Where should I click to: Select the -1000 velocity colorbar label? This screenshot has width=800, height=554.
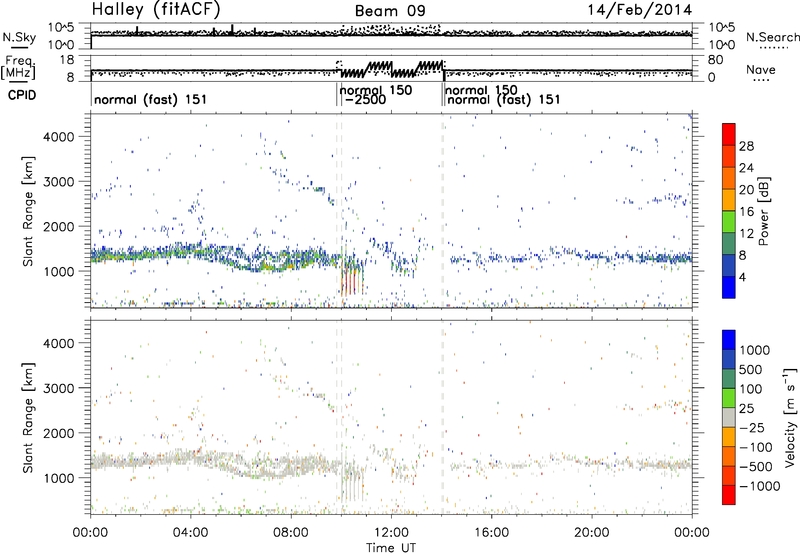tap(760, 486)
